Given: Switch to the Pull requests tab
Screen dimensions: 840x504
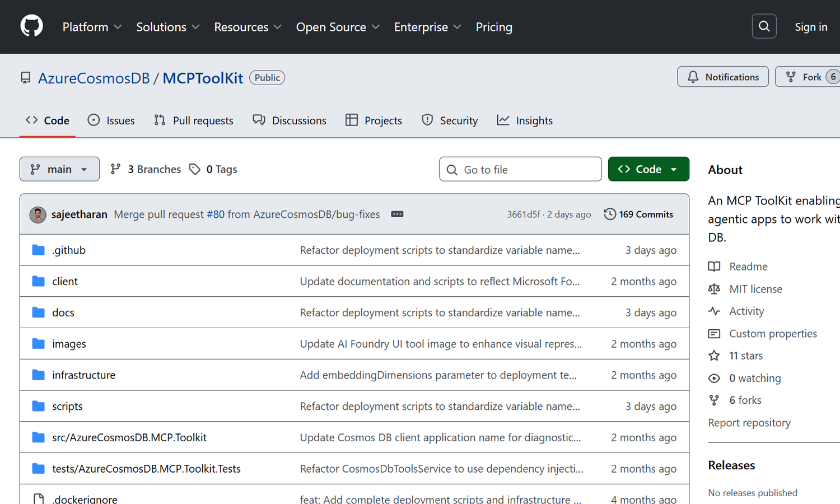Looking at the screenshot, I should [x=194, y=120].
